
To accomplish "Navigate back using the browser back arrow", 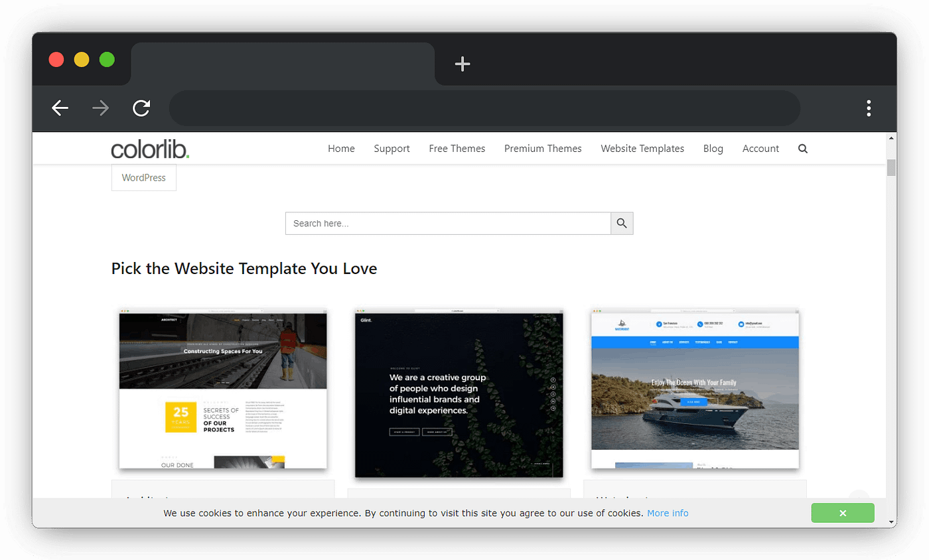I will pos(59,108).
